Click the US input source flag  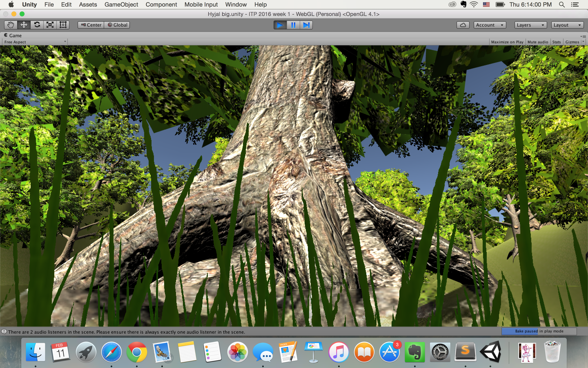[486, 4]
